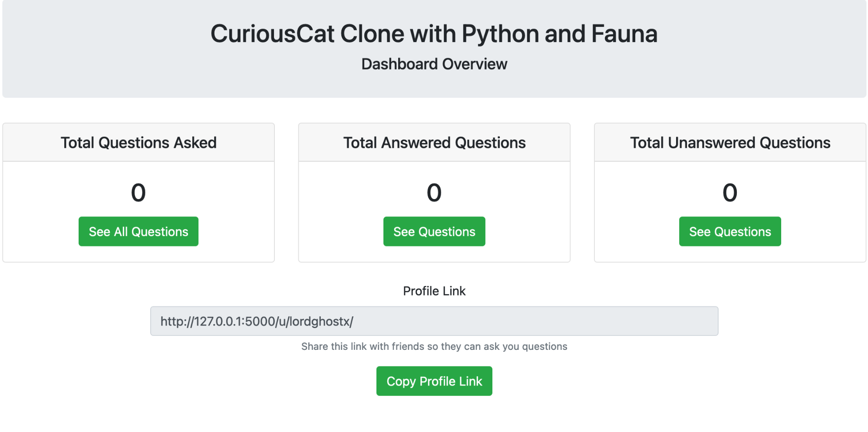Click the See All Questions button
The height and width of the screenshot is (432, 868).
(138, 232)
